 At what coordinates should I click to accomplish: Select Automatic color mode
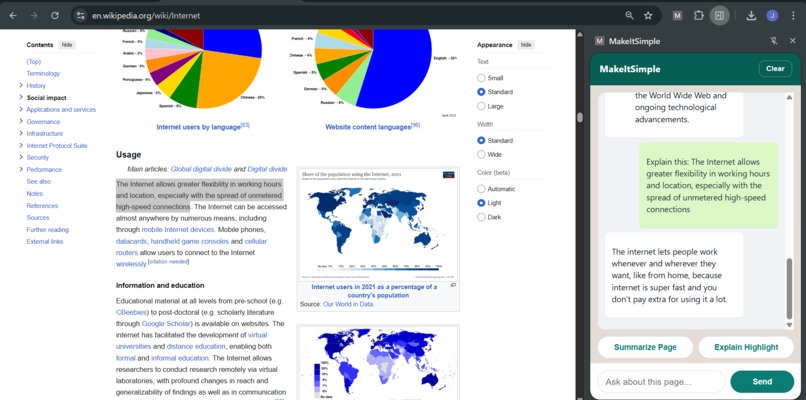pos(481,189)
